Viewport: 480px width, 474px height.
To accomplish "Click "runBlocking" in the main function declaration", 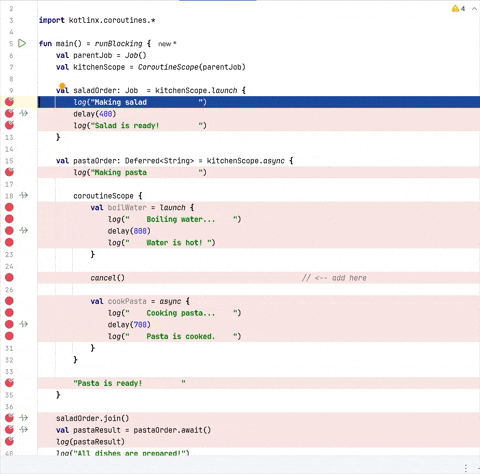I will [118, 44].
